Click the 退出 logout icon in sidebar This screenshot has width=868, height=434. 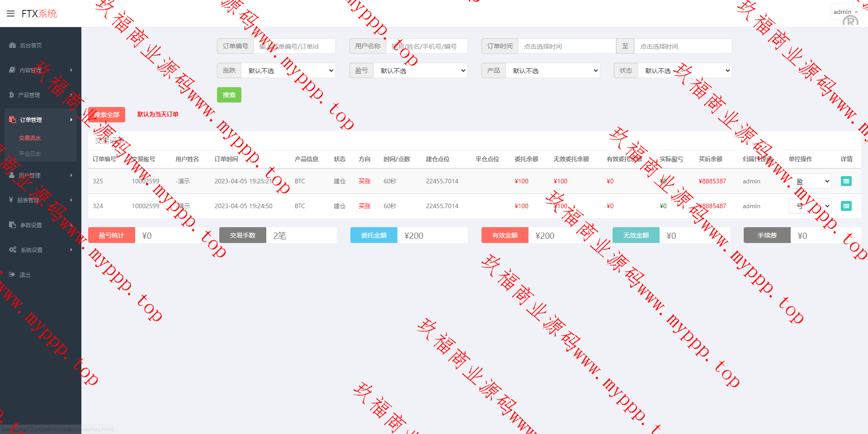tap(12, 275)
